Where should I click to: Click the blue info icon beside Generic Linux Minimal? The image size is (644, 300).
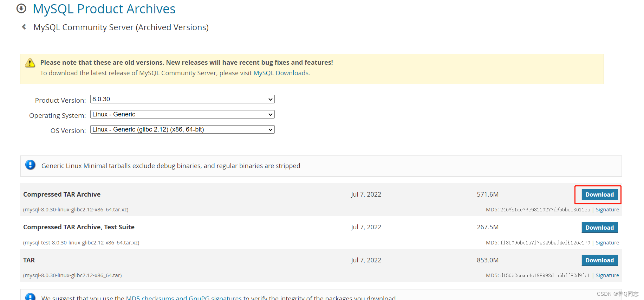point(31,165)
